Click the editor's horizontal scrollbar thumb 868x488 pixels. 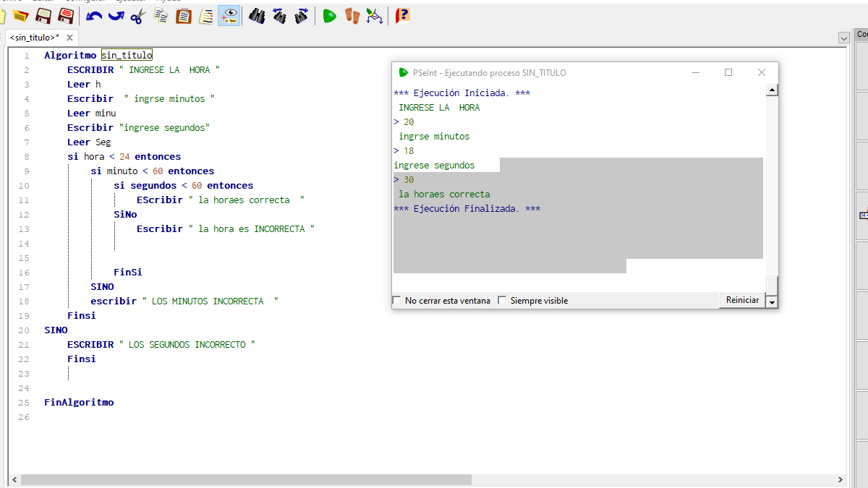click(246, 480)
